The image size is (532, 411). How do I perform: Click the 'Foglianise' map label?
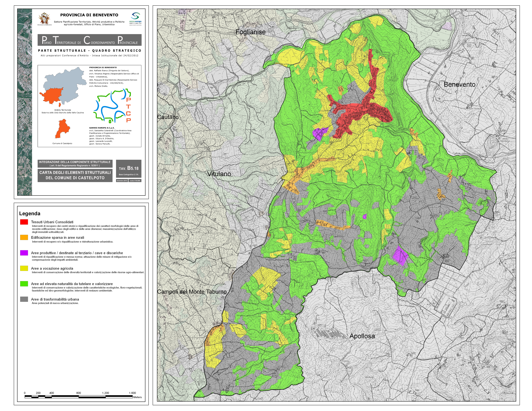point(250,32)
